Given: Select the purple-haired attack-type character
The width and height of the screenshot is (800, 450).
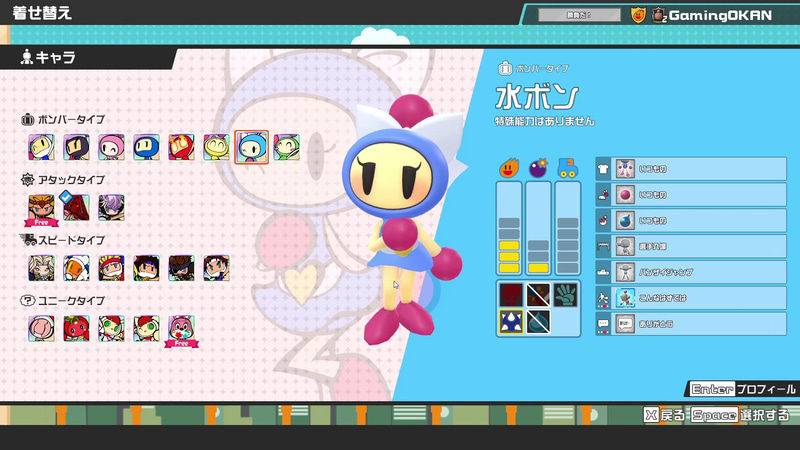Looking at the screenshot, I should pyautogui.click(x=111, y=208).
